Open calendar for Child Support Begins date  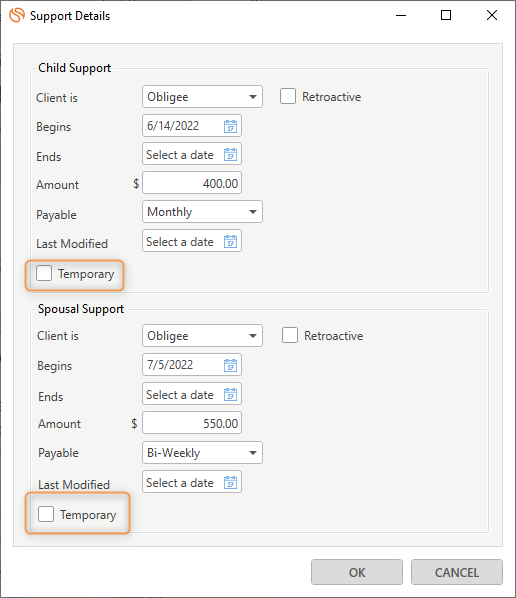pos(230,126)
